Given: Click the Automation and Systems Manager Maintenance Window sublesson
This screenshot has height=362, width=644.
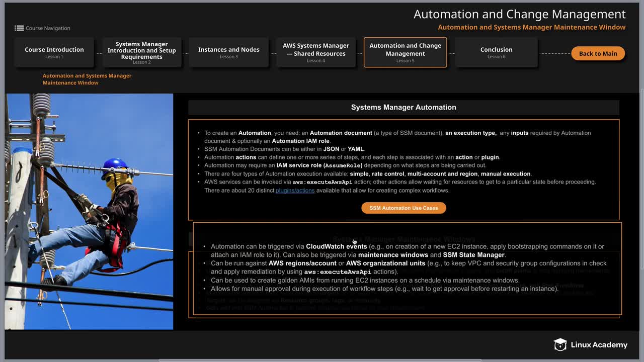Looking at the screenshot, I should click(87, 79).
